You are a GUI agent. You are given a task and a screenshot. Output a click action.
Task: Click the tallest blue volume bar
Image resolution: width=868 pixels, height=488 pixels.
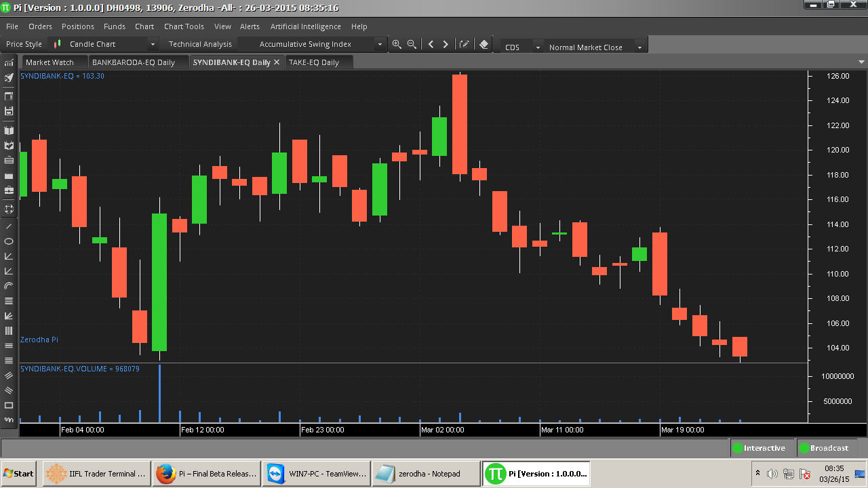(x=159, y=393)
